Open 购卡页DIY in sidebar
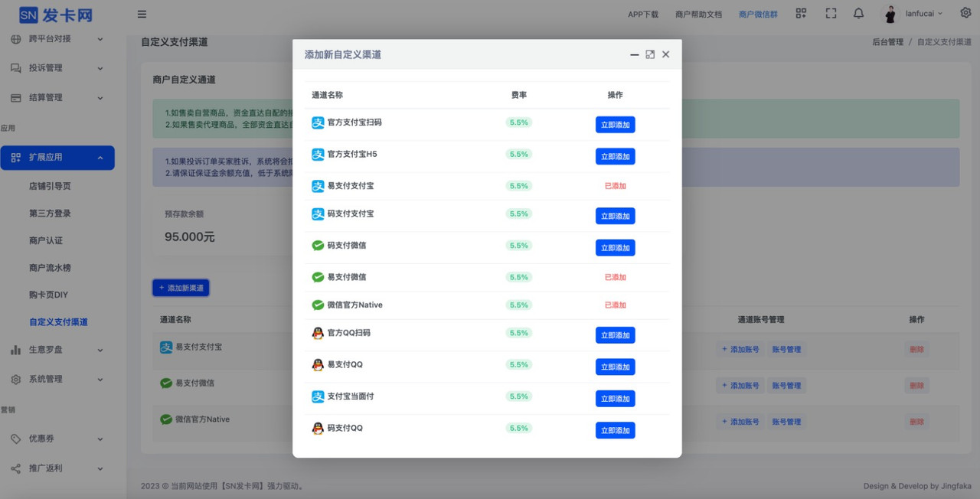Viewport: 980px width, 499px height. [x=48, y=295]
